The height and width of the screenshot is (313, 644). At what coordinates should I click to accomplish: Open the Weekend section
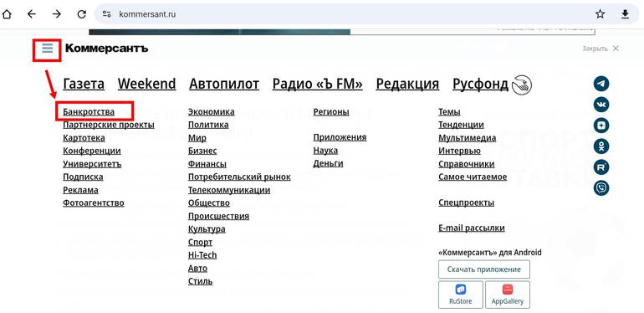click(146, 84)
